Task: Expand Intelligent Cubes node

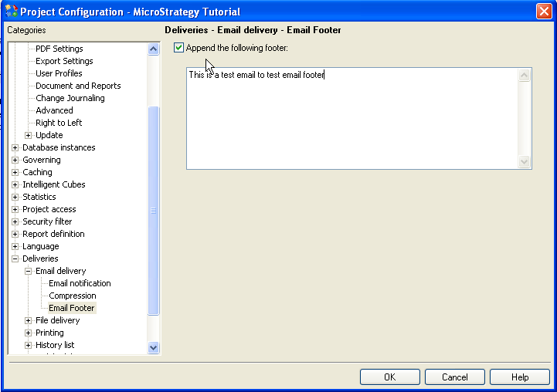Action: (15, 184)
